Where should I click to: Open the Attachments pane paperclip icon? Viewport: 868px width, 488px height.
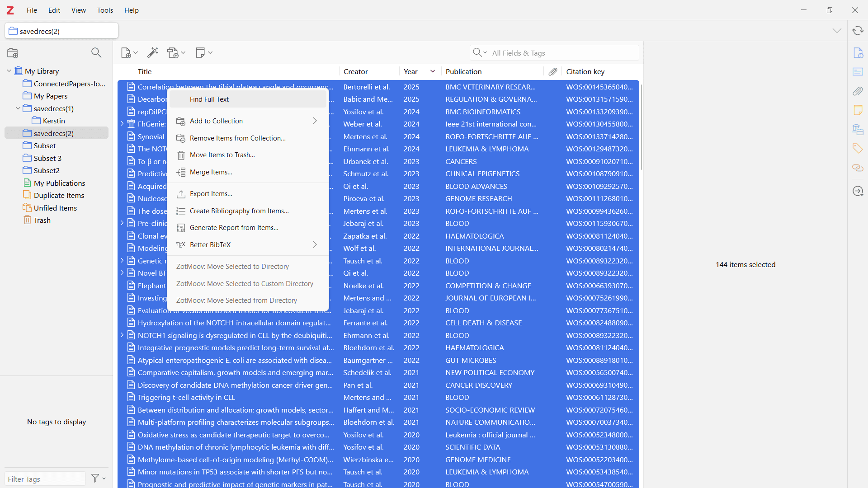[858, 91]
